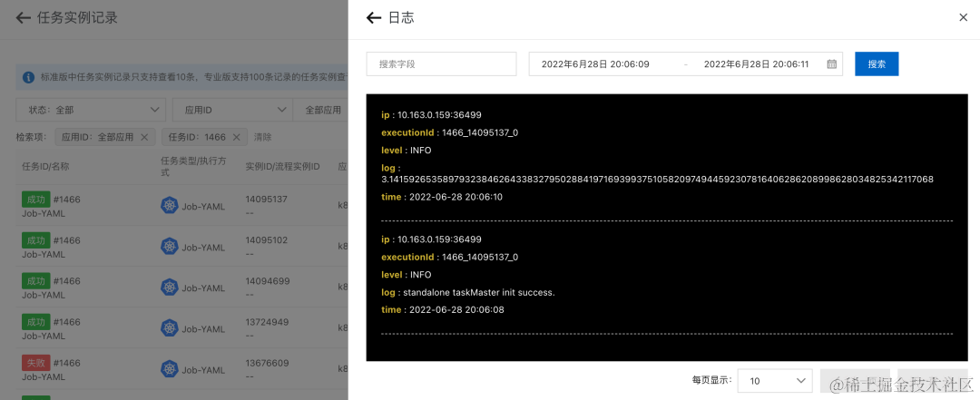Click time 2022-06-28 20:06:08
Viewport: 980px width, 400px height.
pos(456,309)
